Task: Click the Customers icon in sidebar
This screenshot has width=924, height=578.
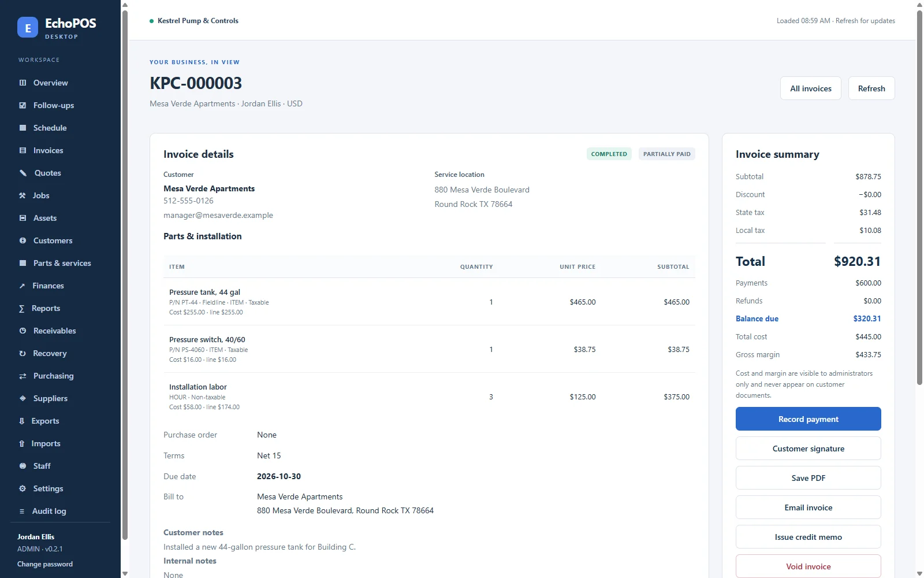Action: pyautogui.click(x=23, y=240)
